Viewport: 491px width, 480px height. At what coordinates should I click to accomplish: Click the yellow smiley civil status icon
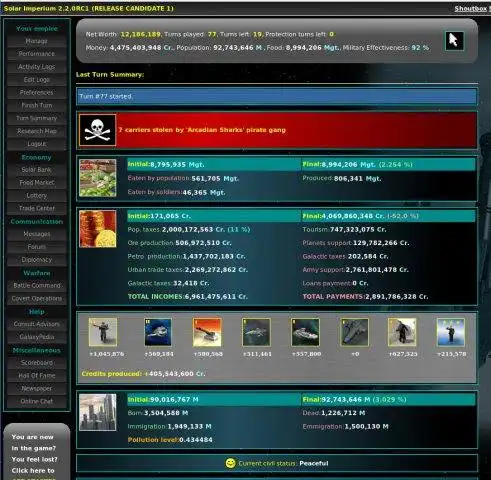[x=230, y=463]
